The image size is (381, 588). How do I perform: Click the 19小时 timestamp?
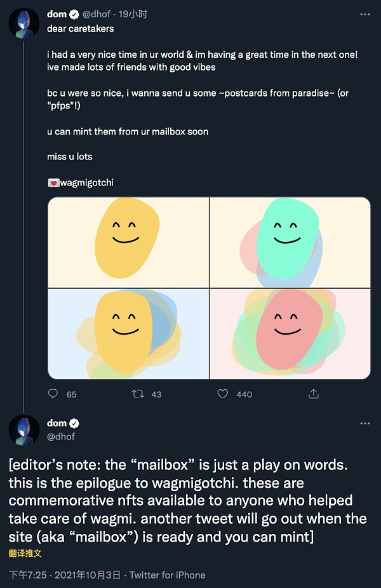[x=133, y=14]
